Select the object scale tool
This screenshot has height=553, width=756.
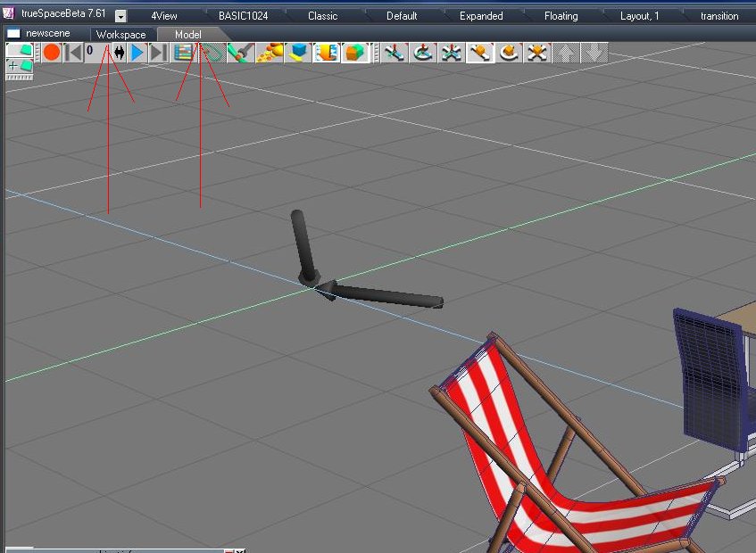tap(536, 52)
